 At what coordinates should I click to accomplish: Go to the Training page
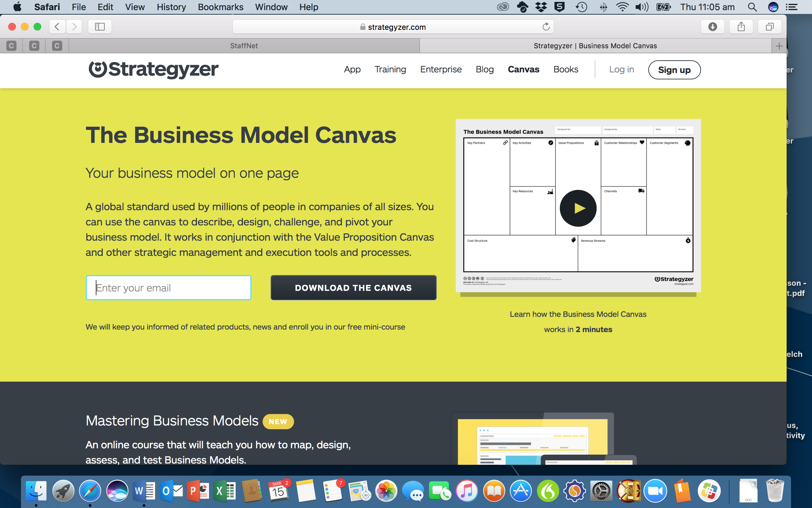(x=390, y=69)
